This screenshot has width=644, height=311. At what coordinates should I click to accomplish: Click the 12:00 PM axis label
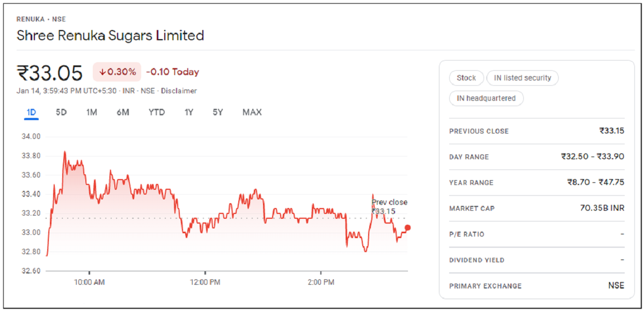205,282
